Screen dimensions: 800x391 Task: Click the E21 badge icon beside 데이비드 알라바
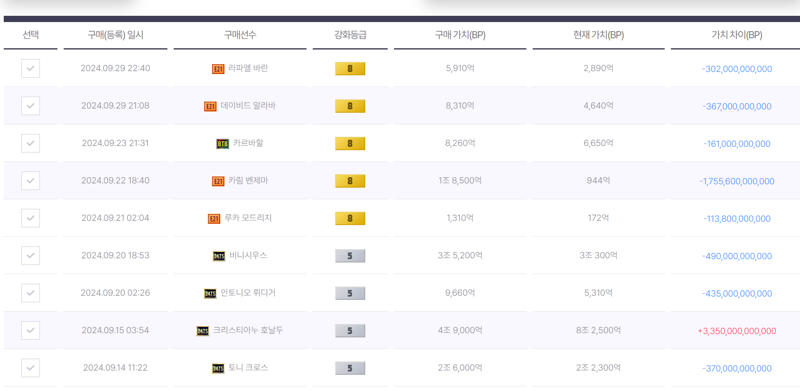210,106
